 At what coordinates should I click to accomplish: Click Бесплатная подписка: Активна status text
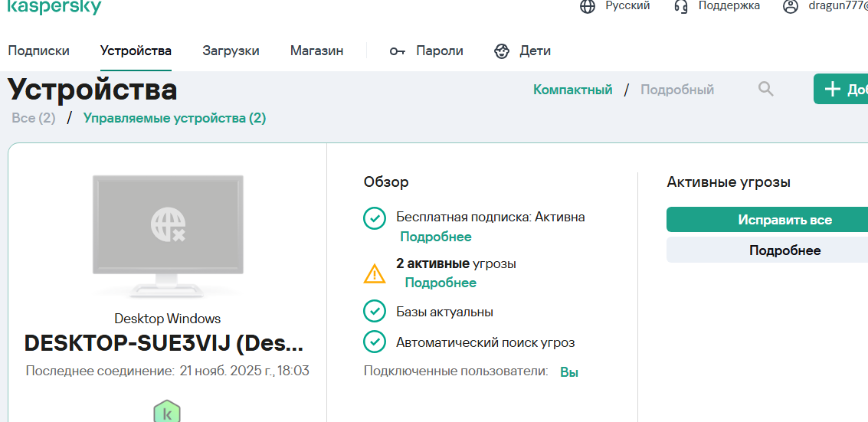pyautogui.click(x=490, y=217)
